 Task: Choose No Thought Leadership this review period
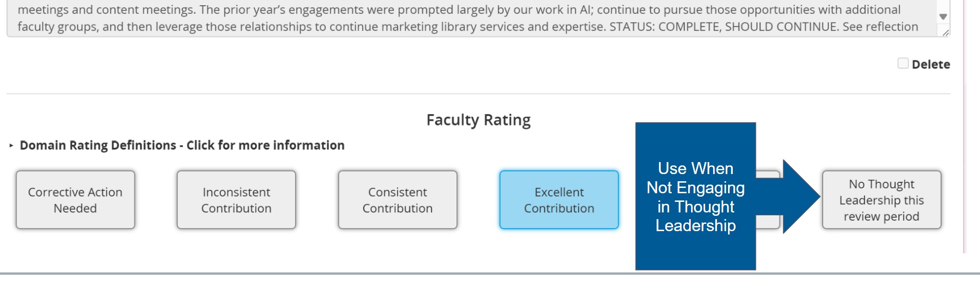click(882, 200)
